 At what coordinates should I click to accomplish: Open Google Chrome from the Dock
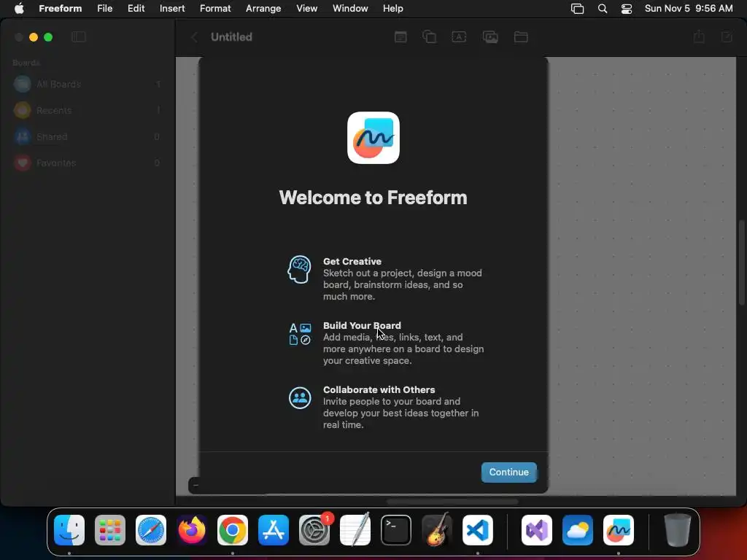[x=233, y=530]
